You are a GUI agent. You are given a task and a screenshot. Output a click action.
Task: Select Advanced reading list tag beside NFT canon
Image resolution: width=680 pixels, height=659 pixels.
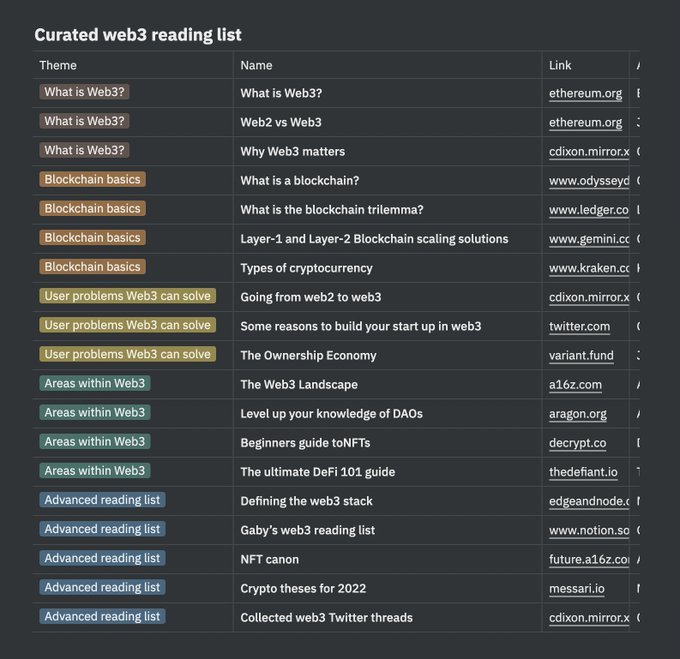102,558
